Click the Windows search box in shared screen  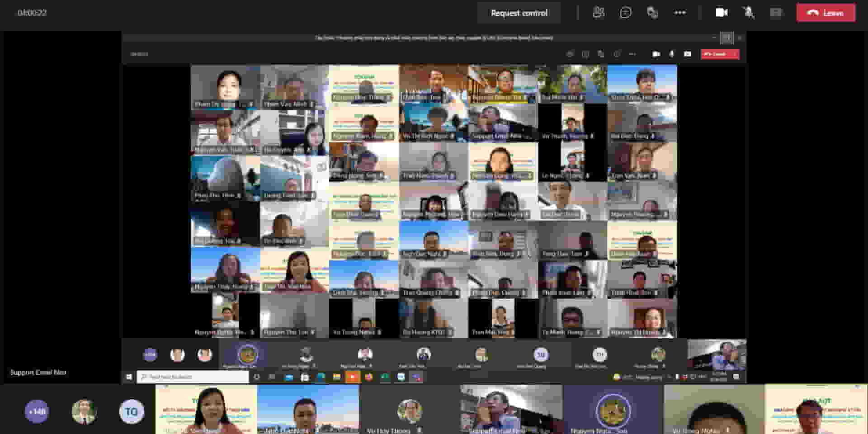coord(193,377)
